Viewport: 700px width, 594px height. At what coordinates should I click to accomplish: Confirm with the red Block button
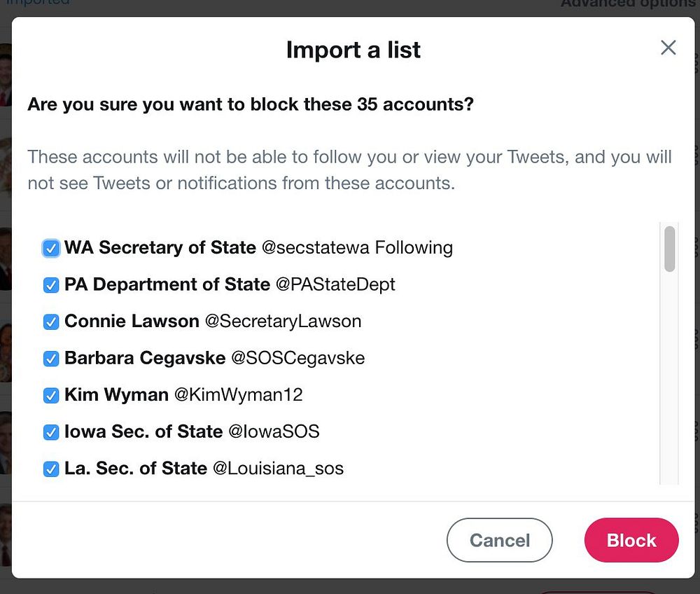(631, 540)
